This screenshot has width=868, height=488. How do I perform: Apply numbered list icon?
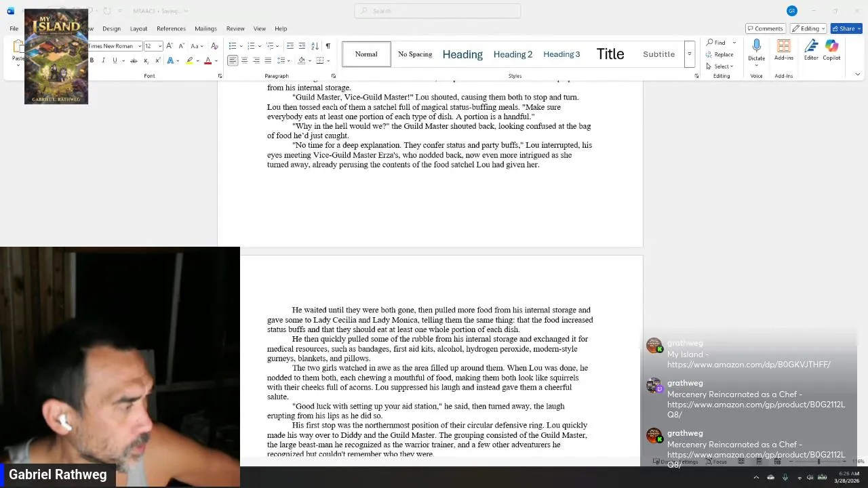[251, 46]
